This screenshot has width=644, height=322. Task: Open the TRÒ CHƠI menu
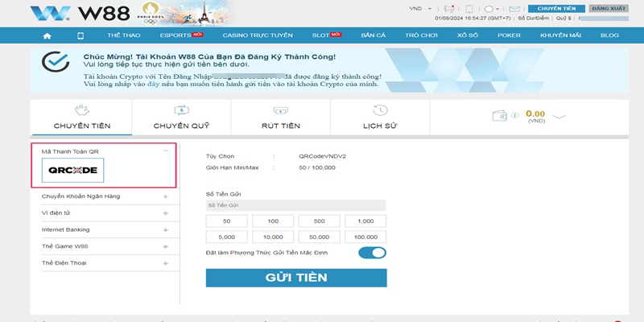point(421,35)
